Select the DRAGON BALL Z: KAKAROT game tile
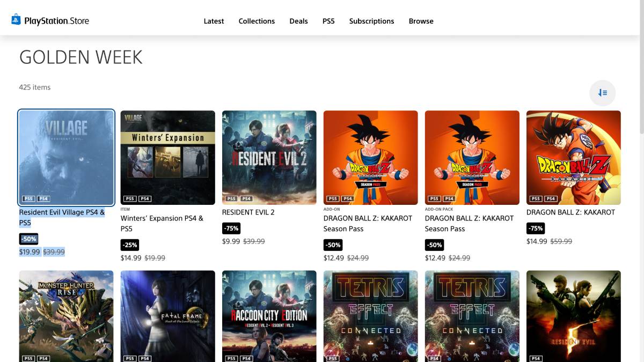Screen dimensions: 644x362 tap(573, 157)
